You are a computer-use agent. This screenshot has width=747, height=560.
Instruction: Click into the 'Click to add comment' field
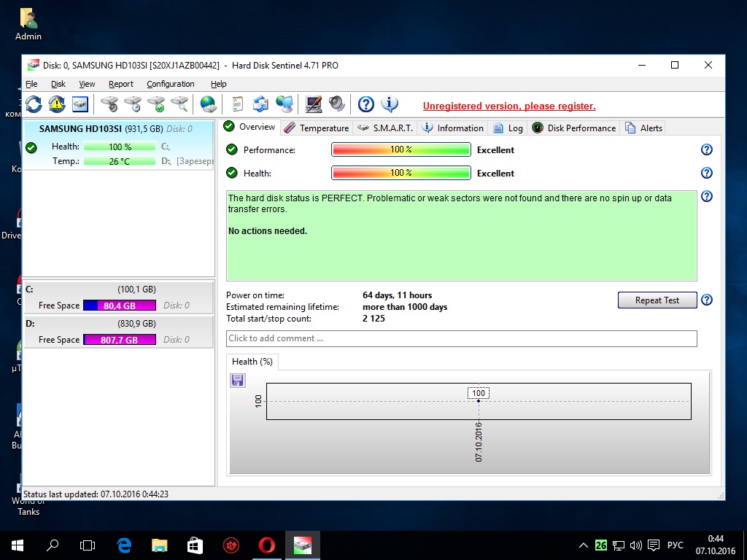461,338
